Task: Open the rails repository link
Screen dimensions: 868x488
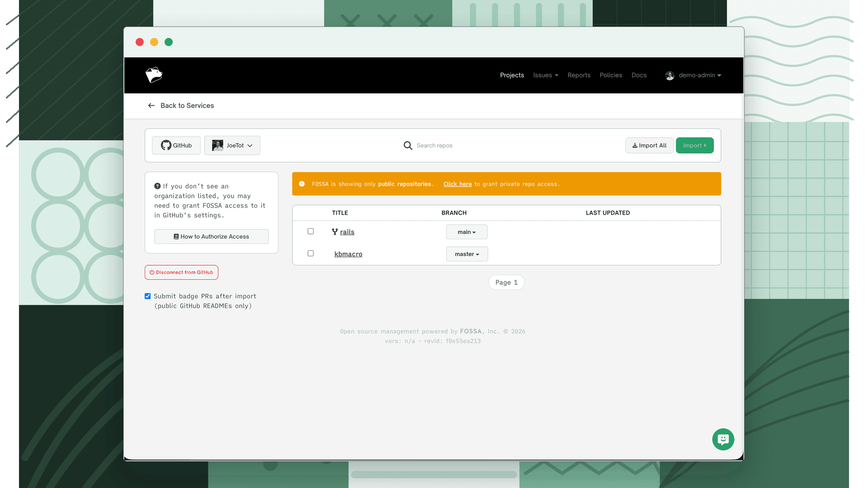Action: [347, 232]
